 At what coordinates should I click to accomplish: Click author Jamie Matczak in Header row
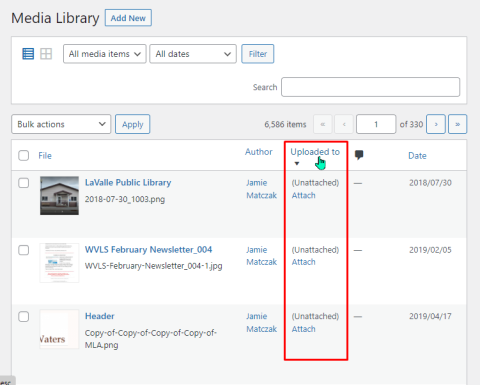pos(261,322)
